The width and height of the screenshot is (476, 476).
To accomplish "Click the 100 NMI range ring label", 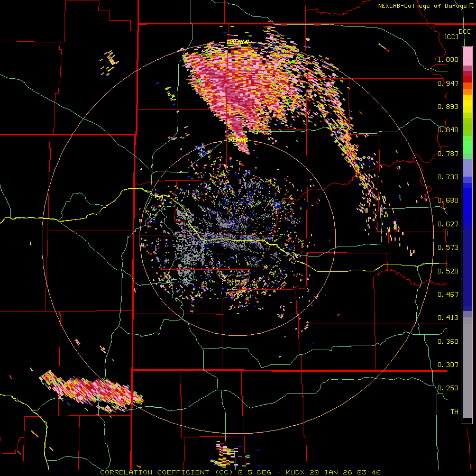I will tap(238, 42).
